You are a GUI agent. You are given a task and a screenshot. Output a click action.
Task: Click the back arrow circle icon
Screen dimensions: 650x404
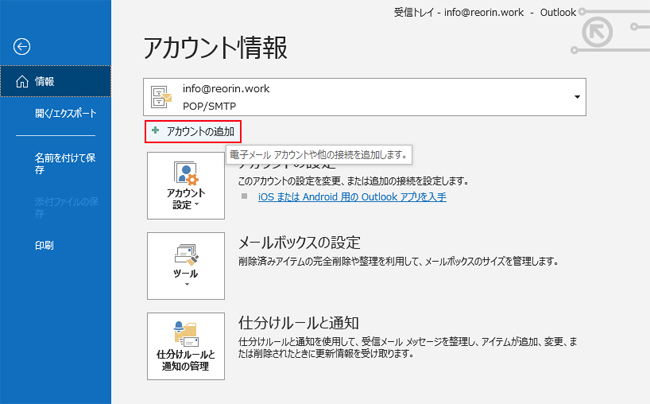(x=23, y=46)
